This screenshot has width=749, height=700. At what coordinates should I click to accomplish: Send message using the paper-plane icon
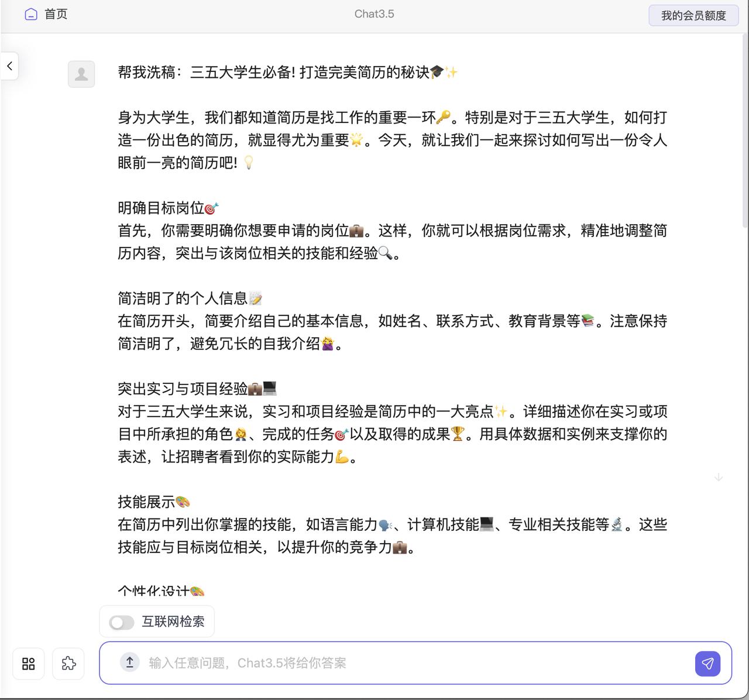click(708, 664)
